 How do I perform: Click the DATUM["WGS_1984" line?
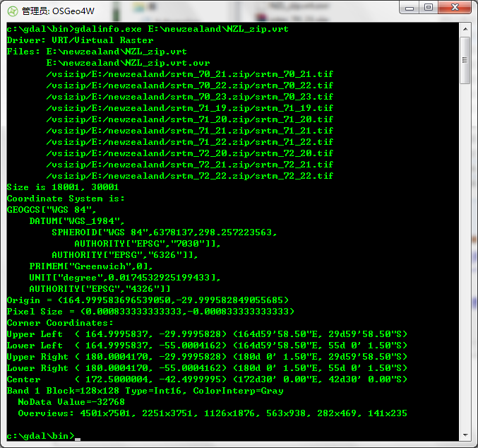click(77, 221)
